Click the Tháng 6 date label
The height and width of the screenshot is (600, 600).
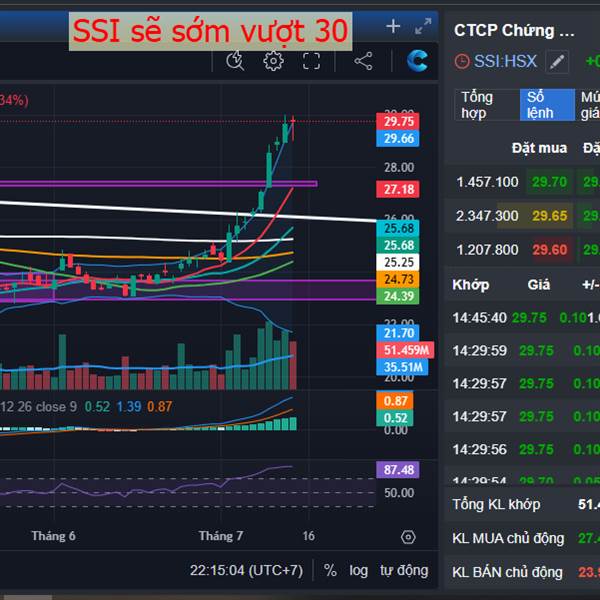click(x=54, y=536)
